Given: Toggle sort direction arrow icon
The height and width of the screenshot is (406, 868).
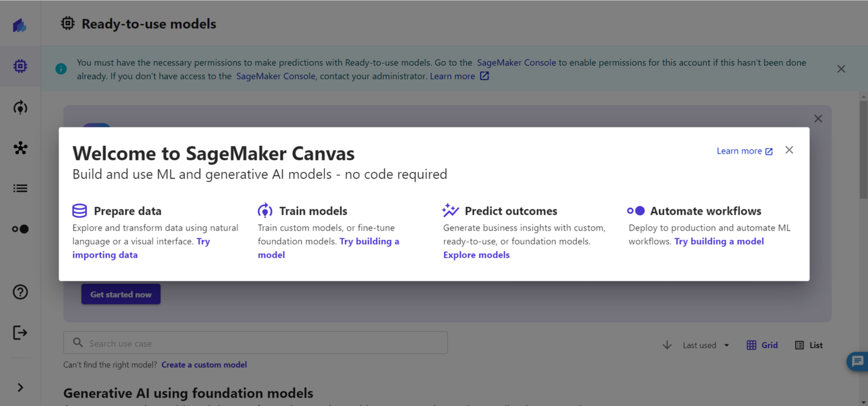Looking at the screenshot, I should (667, 345).
